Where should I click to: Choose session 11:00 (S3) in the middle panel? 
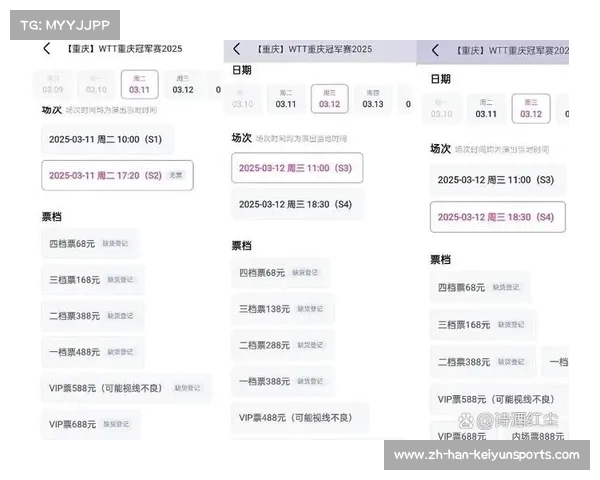click(297, 168)
